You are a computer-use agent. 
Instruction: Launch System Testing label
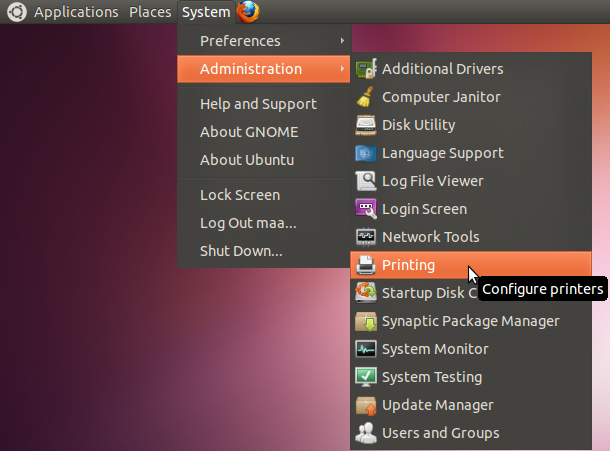click(x=432, y=377)
